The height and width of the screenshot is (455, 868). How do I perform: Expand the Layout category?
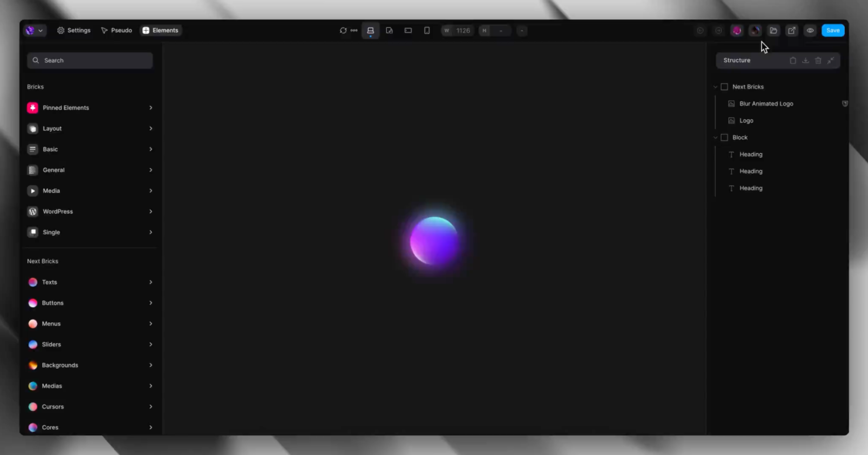click(x=90, y=128)
